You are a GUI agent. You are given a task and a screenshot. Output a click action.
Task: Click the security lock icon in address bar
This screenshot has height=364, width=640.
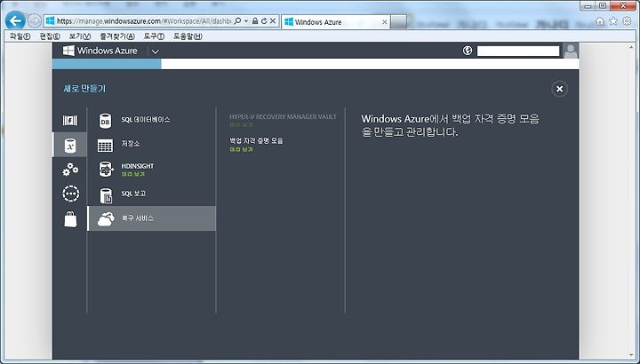tap(255, 20)
